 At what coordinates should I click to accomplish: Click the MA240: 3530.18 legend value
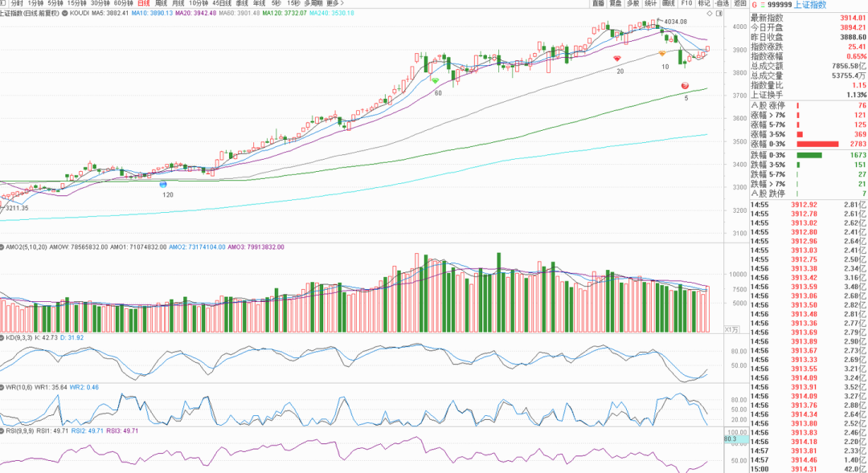pos(332,13)
